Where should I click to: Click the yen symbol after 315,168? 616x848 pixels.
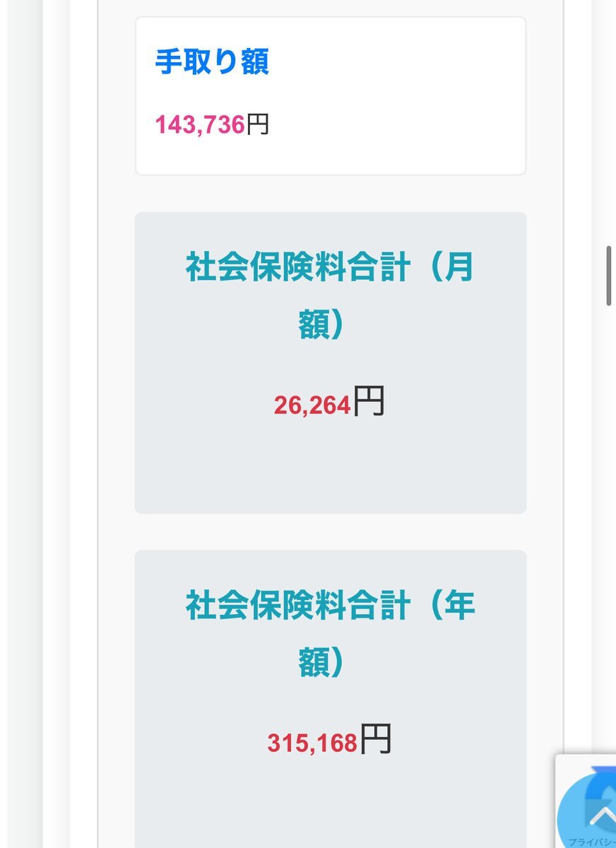pos(375,740)
